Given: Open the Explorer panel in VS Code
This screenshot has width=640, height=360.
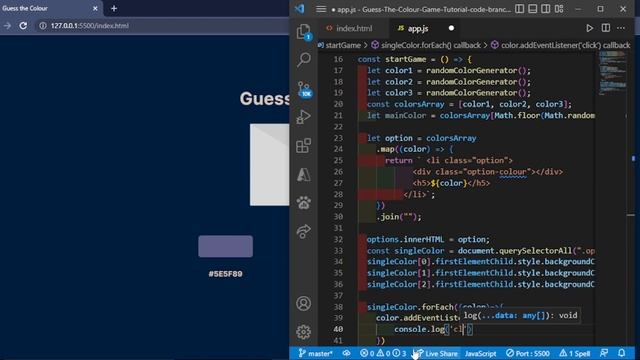Looking at the screenshot, I should tap(303, 32).
